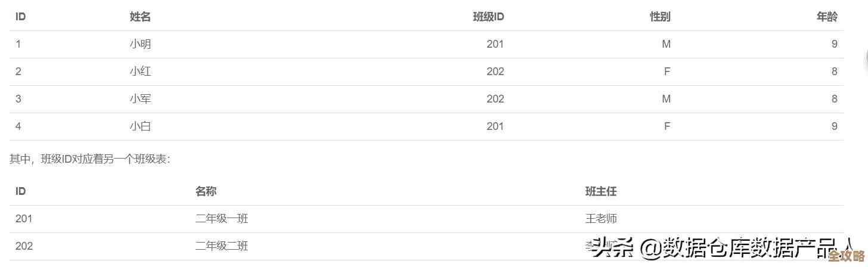Click the class name 二年级二班
The width and height of the screenshot is (868, 267).
222,246
